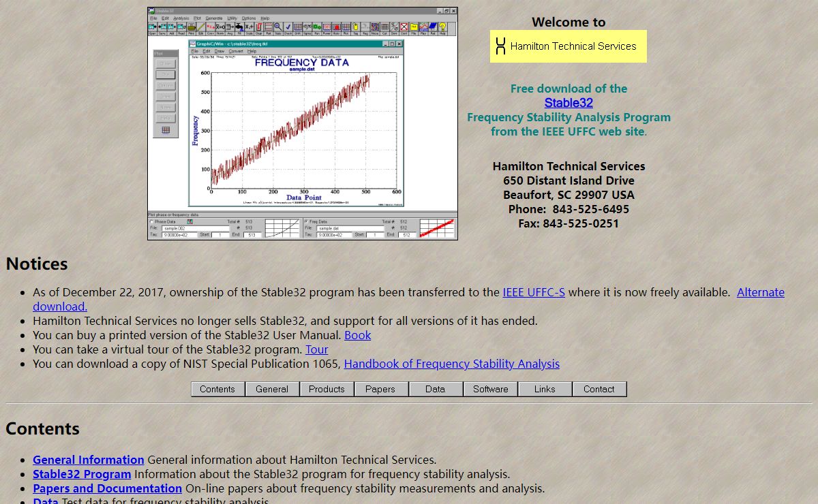Open the Options menu in Stable32 screenshot
818x504 pixels.
point(249,18)
